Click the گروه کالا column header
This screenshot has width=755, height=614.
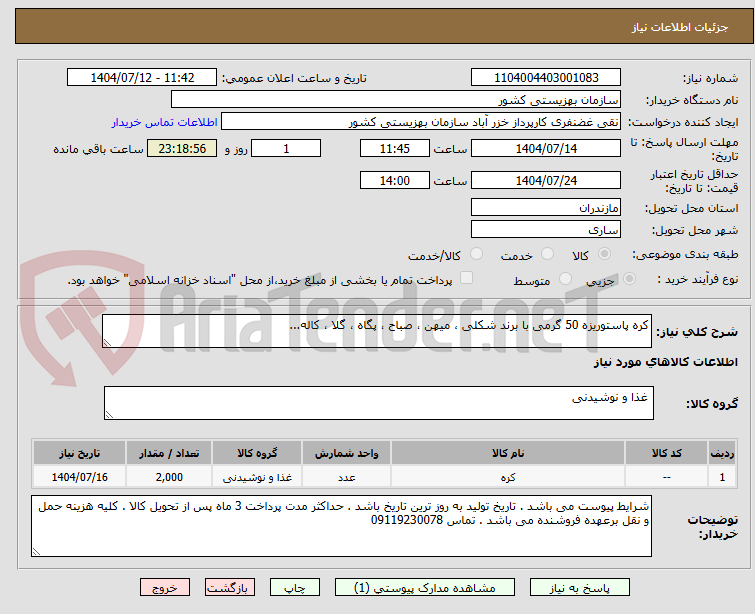click(x=257, y=453)
